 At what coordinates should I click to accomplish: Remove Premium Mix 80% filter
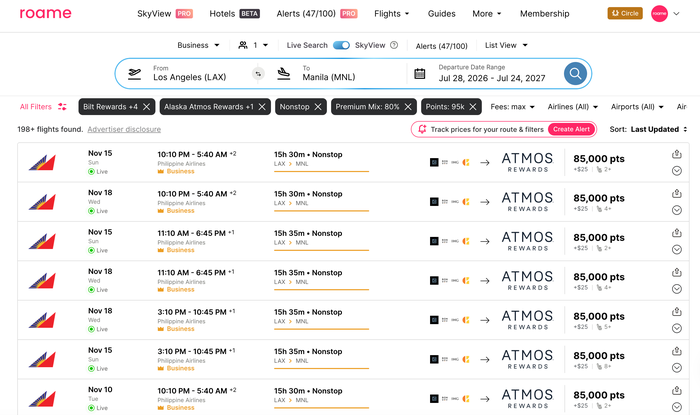click(408, 107)
